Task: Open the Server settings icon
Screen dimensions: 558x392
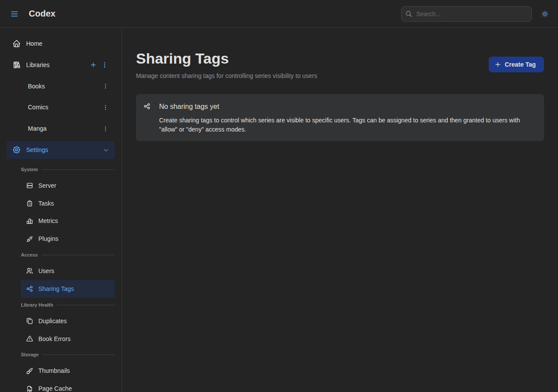Action: coord(29,186)
